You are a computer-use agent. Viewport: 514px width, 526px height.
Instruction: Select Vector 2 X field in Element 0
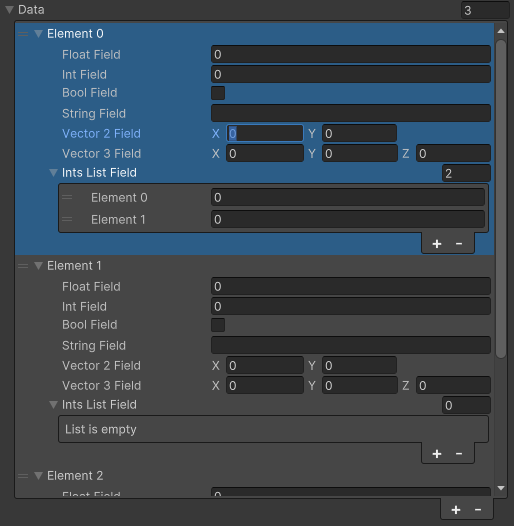pyautogui.click(x=265, y=134)
